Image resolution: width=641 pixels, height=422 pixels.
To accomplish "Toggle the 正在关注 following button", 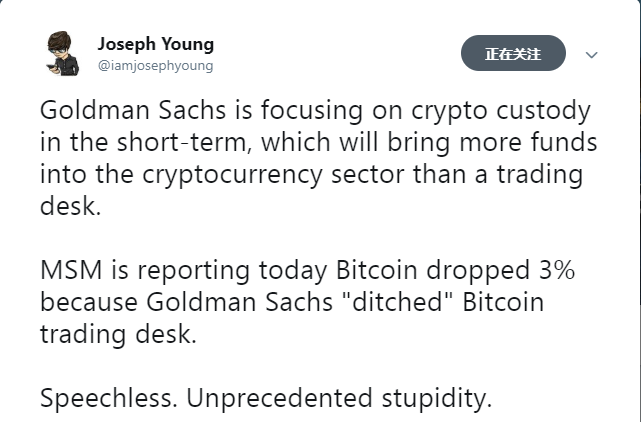I will click(x=513, y=53).
